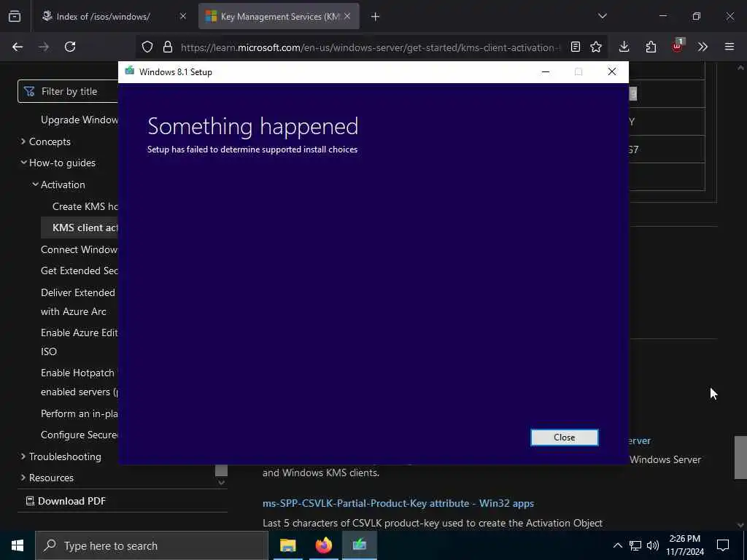
Task: Open Configure Secured sidebar entry
Action: [x=80, y=435]
